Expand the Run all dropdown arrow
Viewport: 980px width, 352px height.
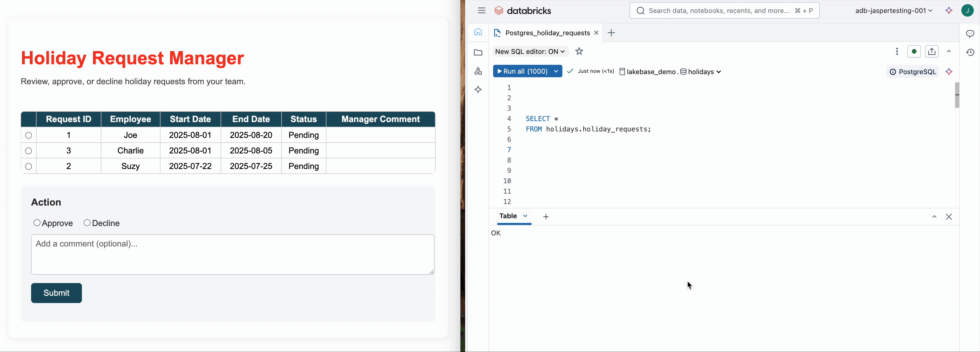pos(556,71)
